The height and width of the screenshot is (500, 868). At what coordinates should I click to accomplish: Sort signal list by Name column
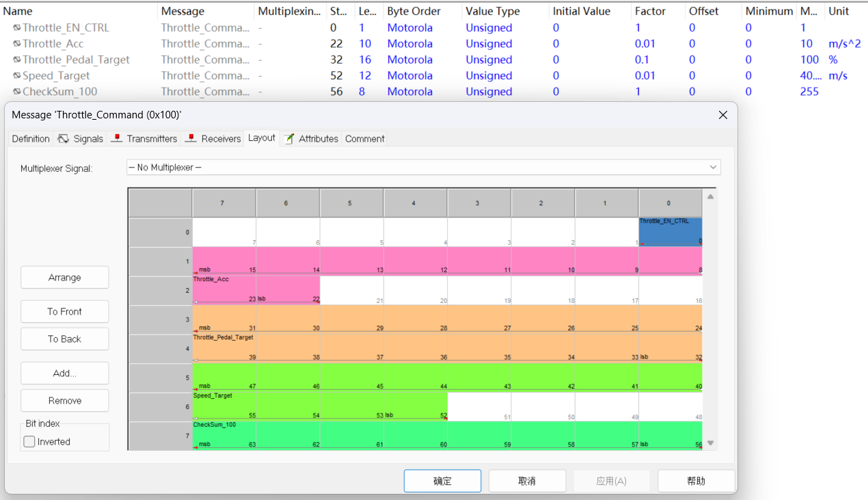79,11
